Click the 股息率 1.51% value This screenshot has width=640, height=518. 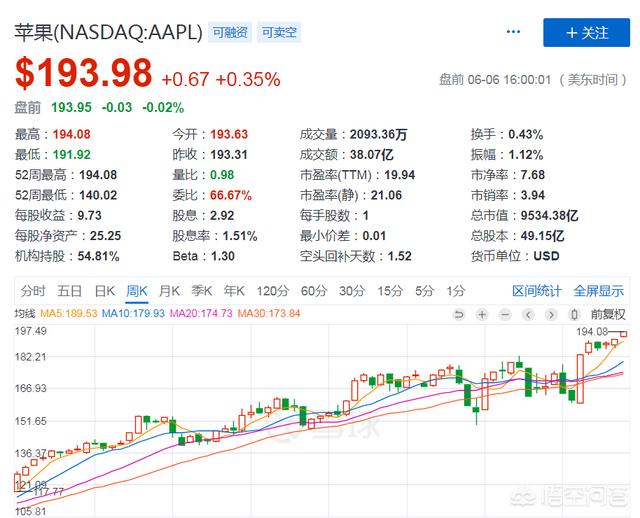[240, 236]
